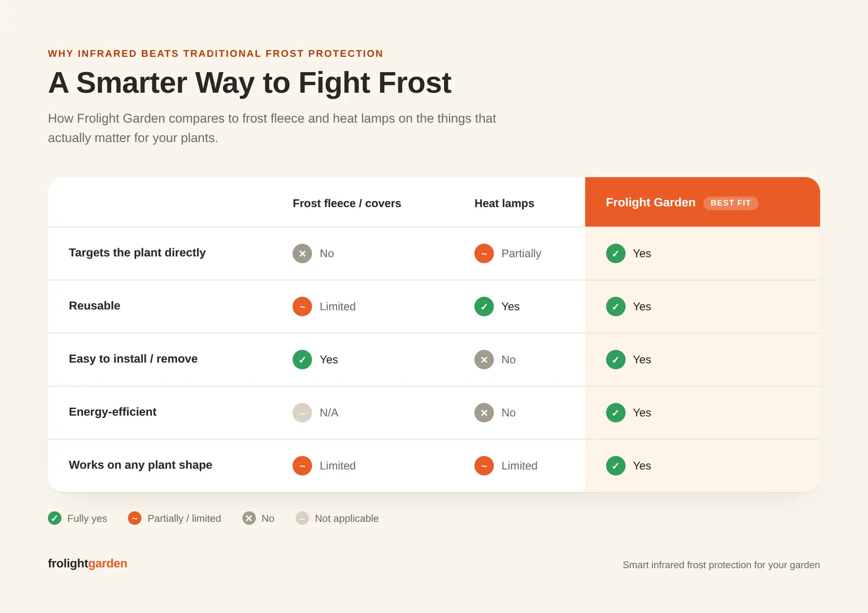868x613 pixels.
Task: Click the N/A dash icon in Energy-efficient row
Action: [x=302, y=412]
